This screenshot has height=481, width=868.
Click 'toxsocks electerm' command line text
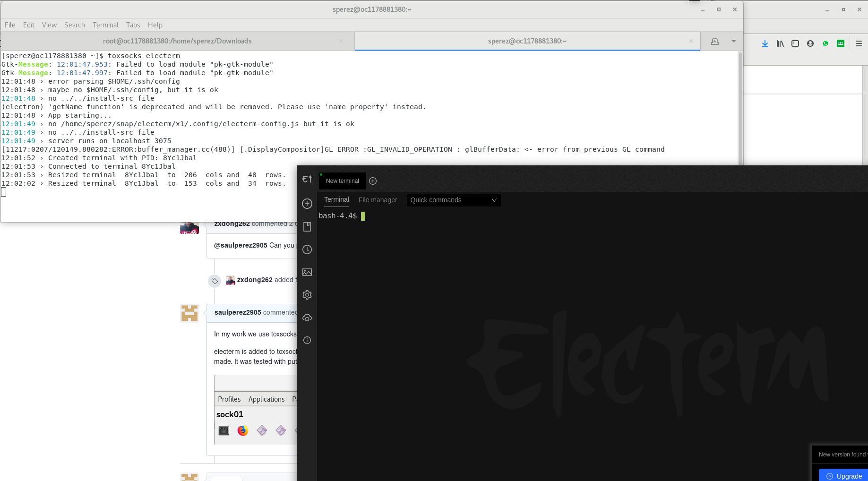pyautogui.click(x=144, y=56)
